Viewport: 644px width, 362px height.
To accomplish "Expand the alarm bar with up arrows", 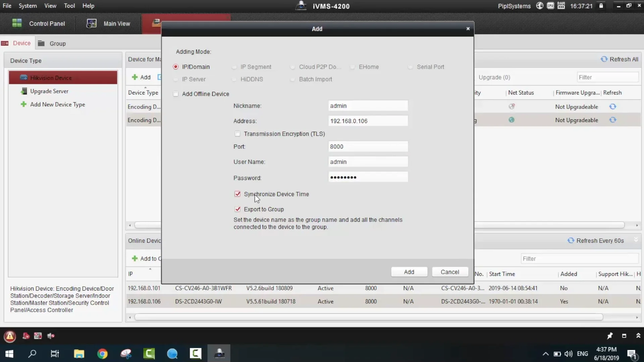I will coord(638,336).
